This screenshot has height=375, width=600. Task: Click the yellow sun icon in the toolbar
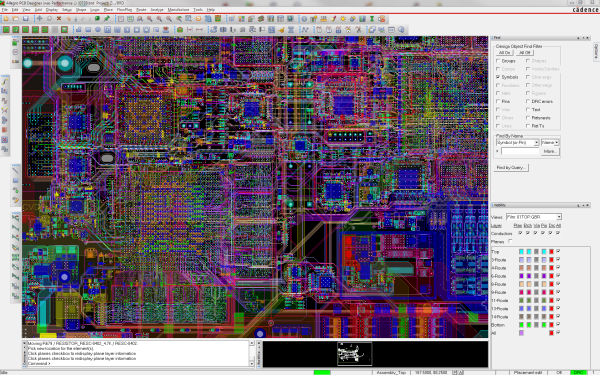tap(343, 18)
